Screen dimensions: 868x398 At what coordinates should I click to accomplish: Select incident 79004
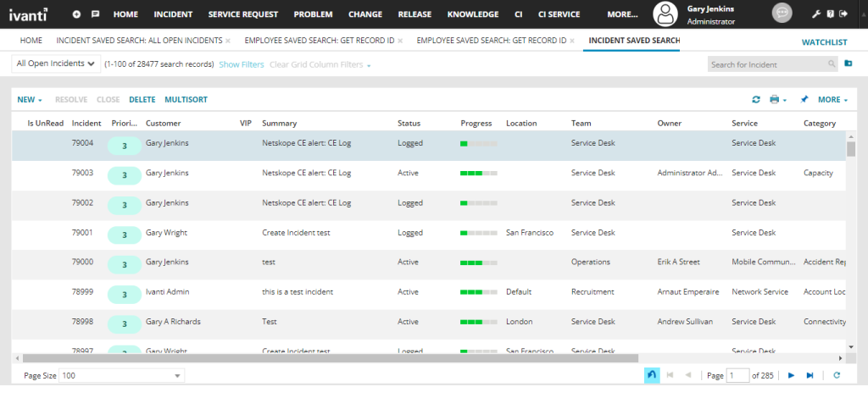[x=429, y=146]
